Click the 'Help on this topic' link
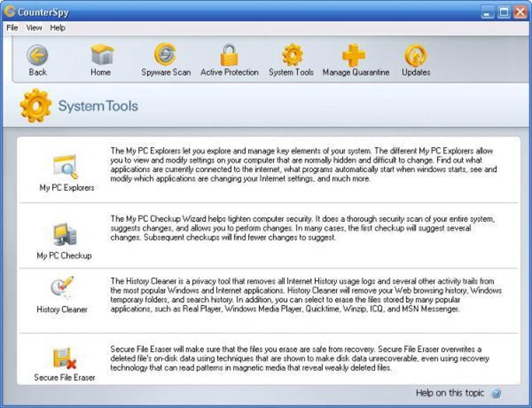532x408 pixels. coord(450,393)
